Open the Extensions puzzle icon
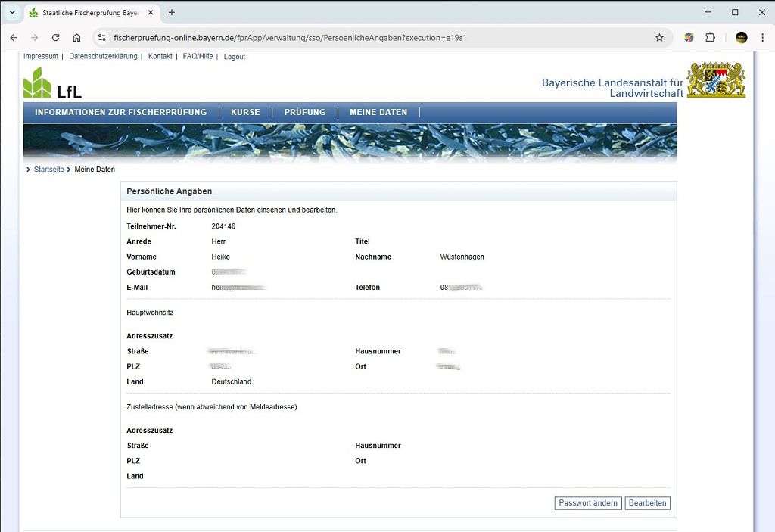This screenshot has height=532, width=775. [710, 38]
